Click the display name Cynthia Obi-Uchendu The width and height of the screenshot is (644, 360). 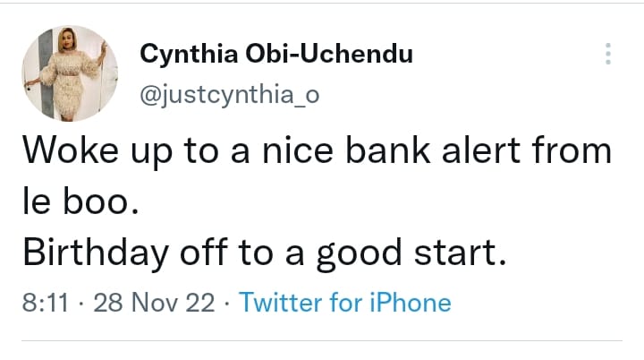pos(276,54)
